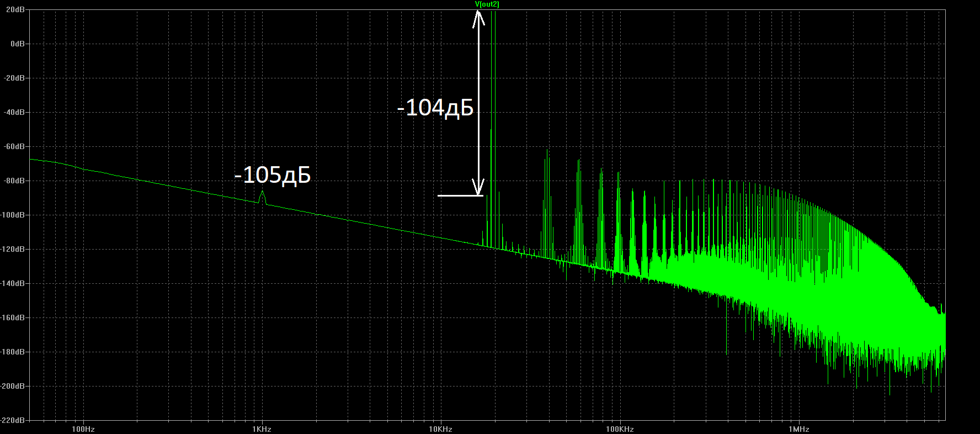Select the -120dB vertical axis label
980x434 pixels.
(13, 249)
